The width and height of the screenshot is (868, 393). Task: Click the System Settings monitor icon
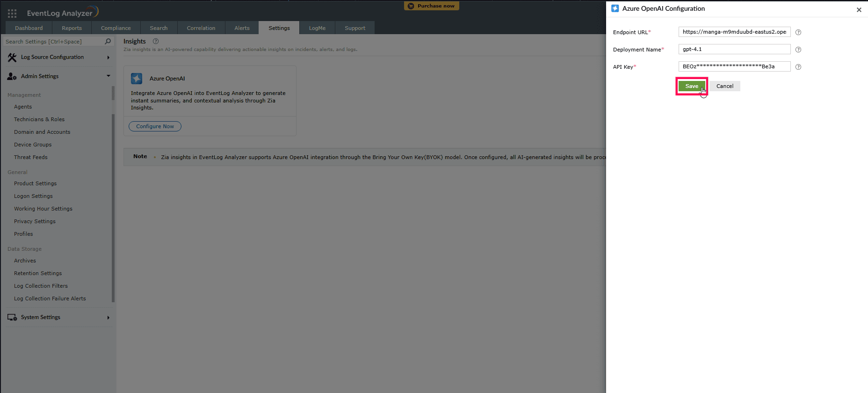click(12, 317)
